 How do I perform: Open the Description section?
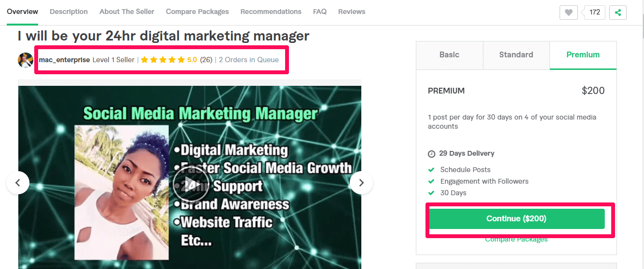(69, 12)
